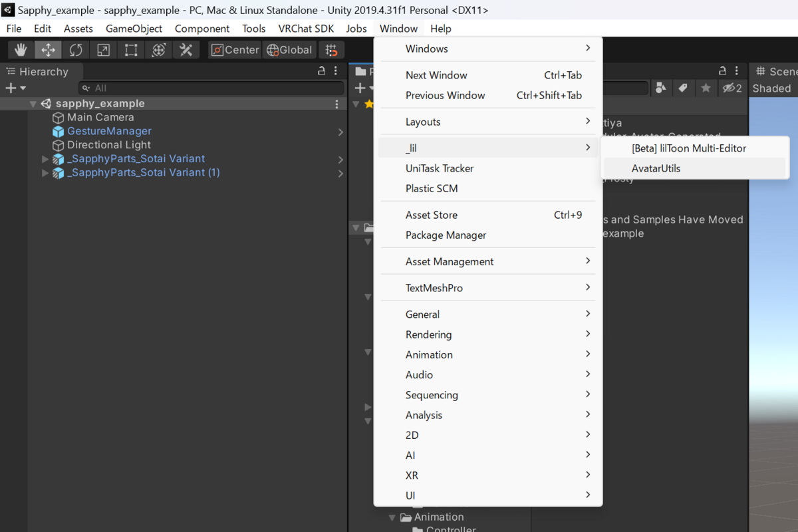Choose Next Window menu entry

(489, 75)
